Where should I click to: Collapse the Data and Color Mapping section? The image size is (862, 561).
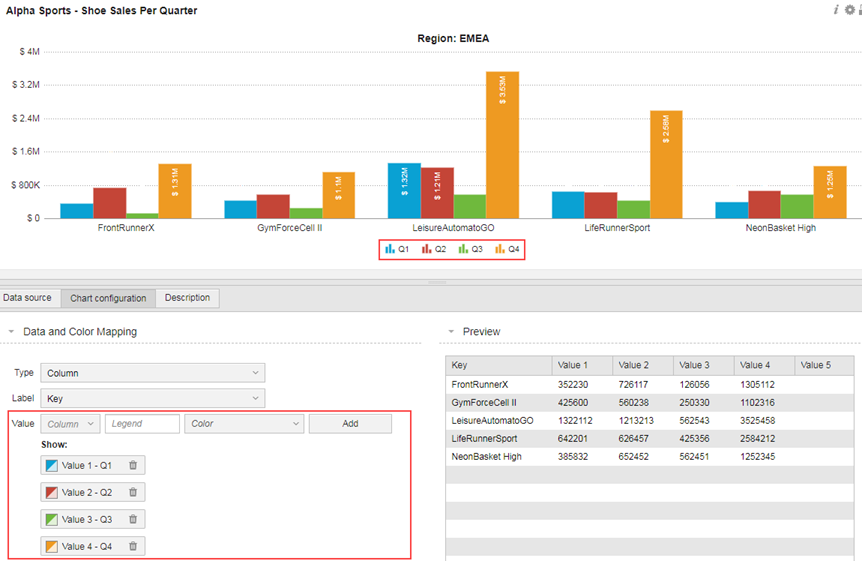[12, 332]
